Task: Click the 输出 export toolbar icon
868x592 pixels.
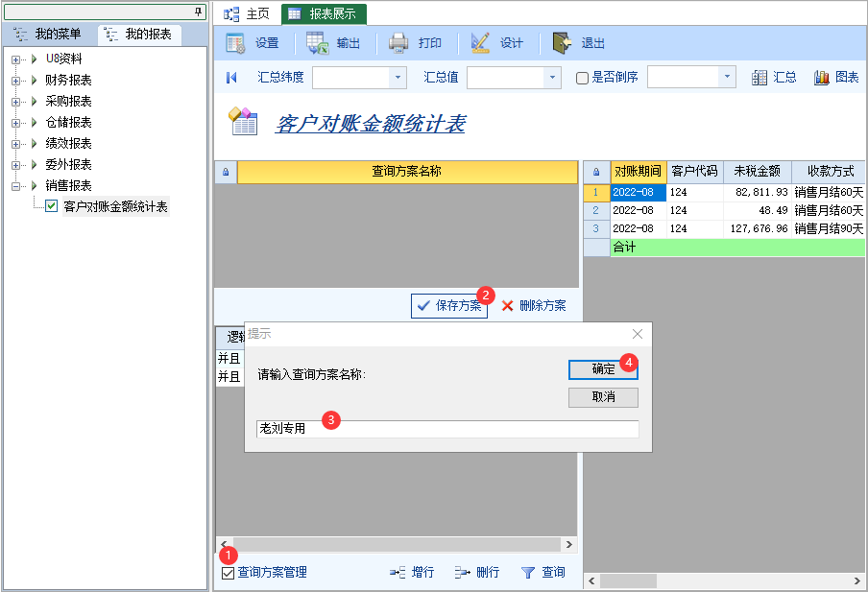Action: 318,43
